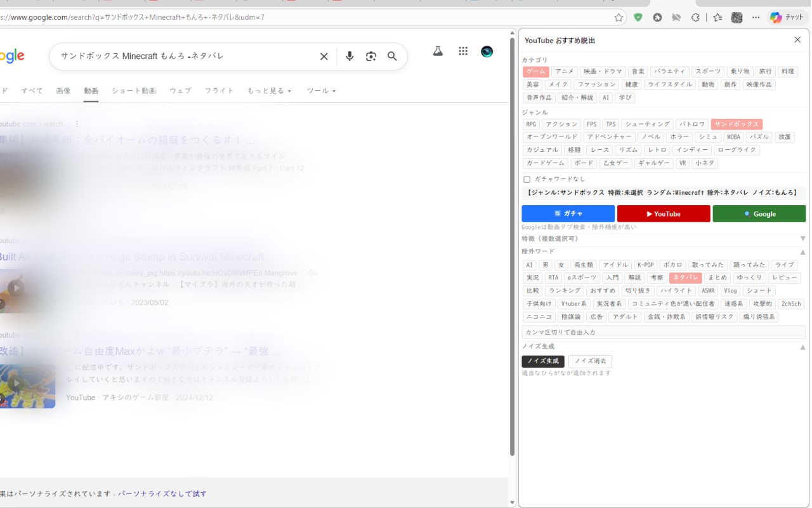Select the FPS genre tag
Image resolution: width=812 pixels, height=508 pixels.
tap(591, 124)
